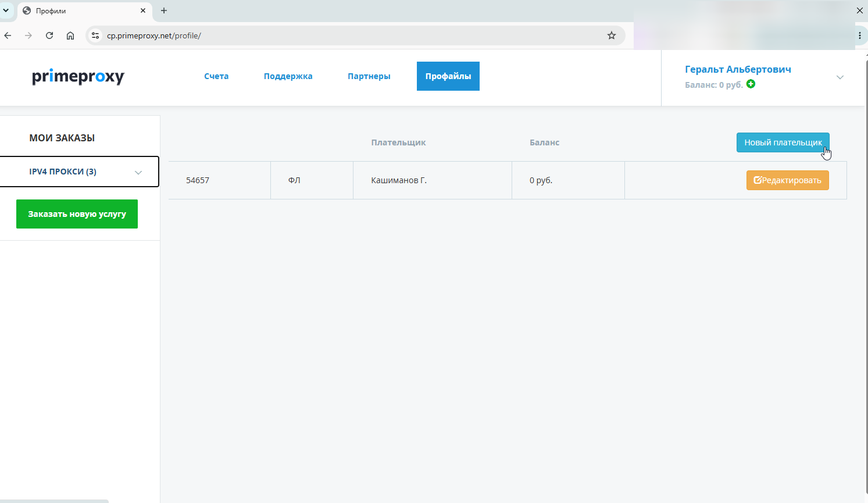The height and width of the screenshot is (503, 868).
Task: Click the МОИ ЗАКАЗЫ heading
Action: coord(62,138)
